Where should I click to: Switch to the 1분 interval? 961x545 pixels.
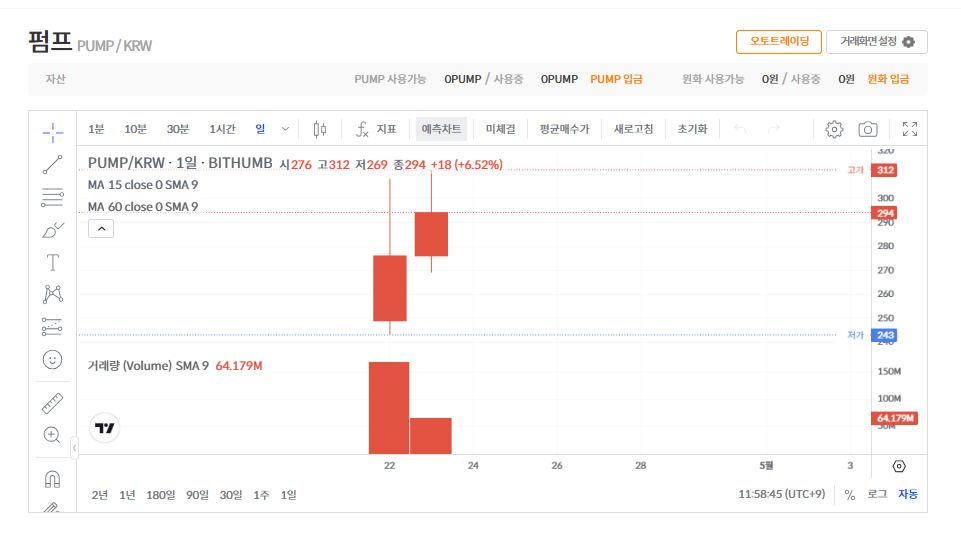[96, 129]
